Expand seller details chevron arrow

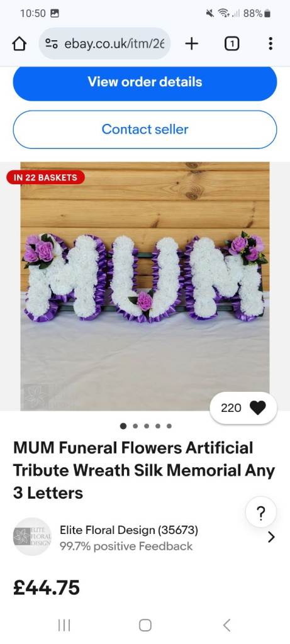coord(271,537)
